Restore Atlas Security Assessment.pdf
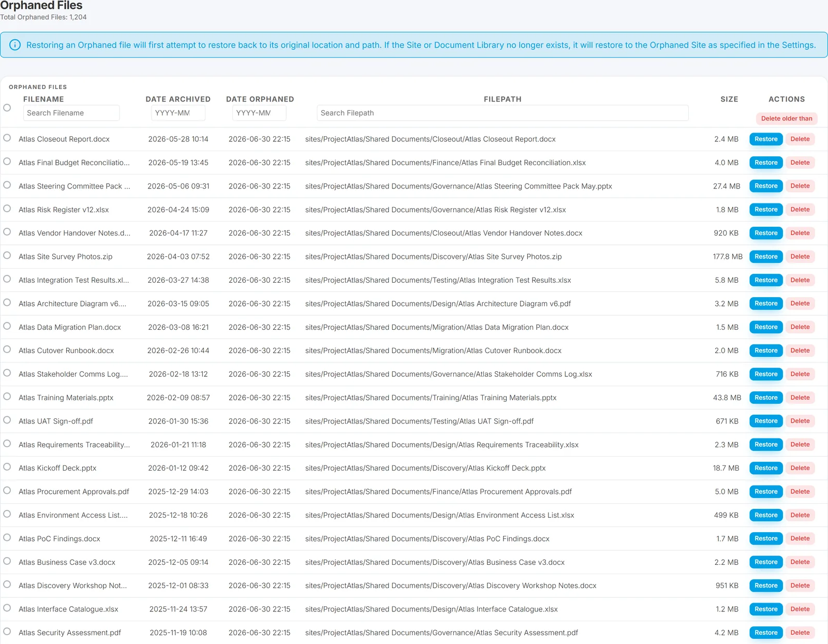 point(766,633)
